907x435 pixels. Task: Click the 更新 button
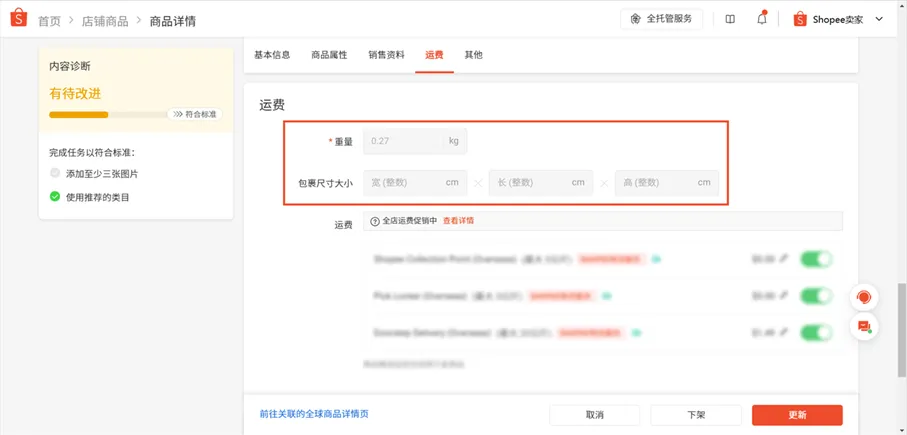click(x=797, y=414)
